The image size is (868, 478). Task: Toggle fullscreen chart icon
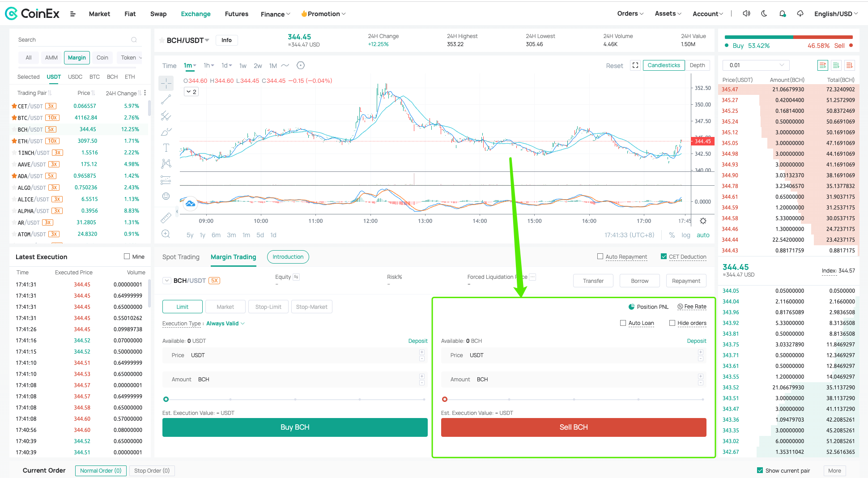point(635,65)
